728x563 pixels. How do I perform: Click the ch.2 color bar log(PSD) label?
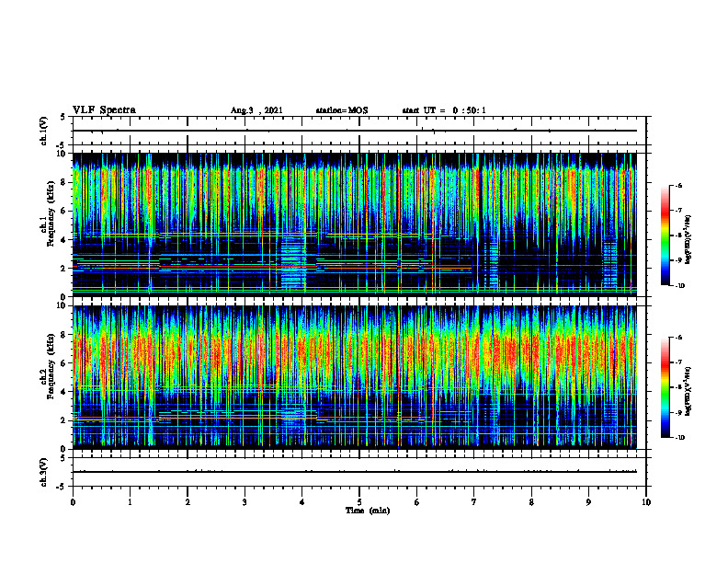click(688, 391)
